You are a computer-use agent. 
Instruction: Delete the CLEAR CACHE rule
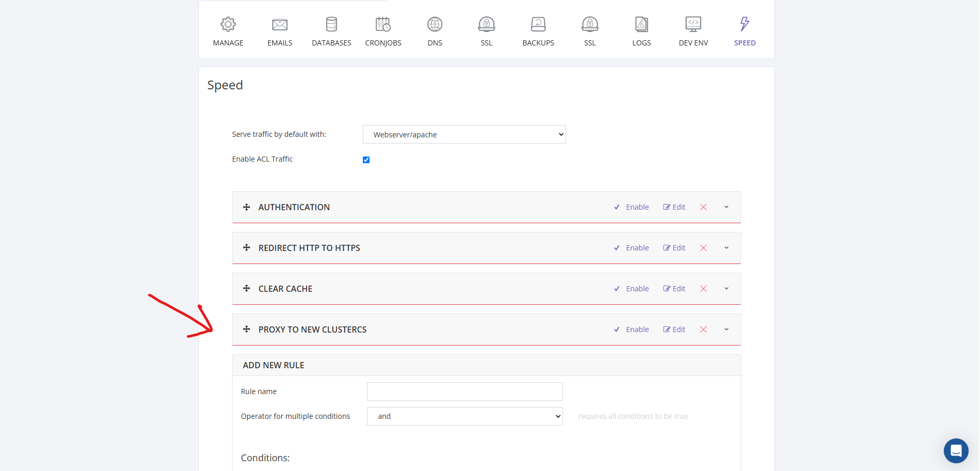click(703, 289)
